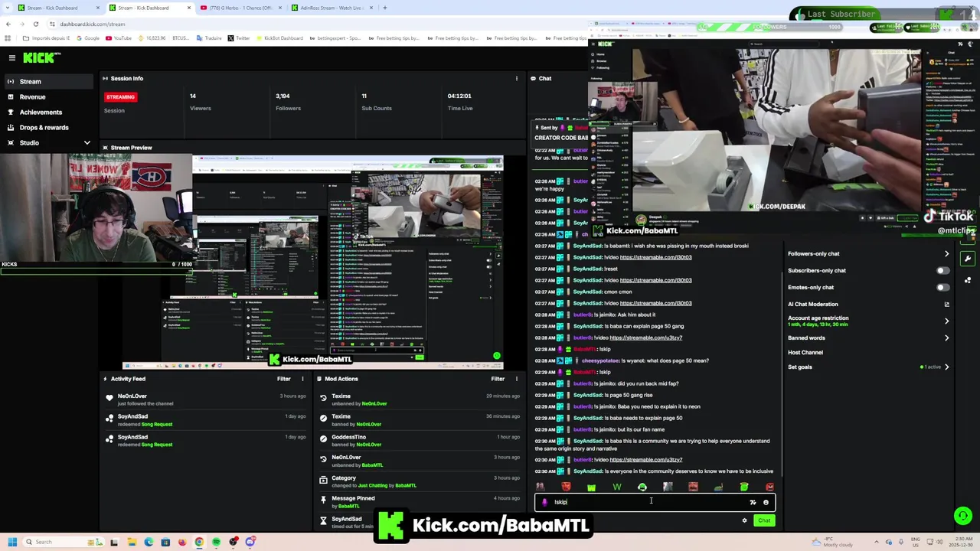Open the emoji picker in chat input
The image size is (980, 551).
tap(766, 502)
